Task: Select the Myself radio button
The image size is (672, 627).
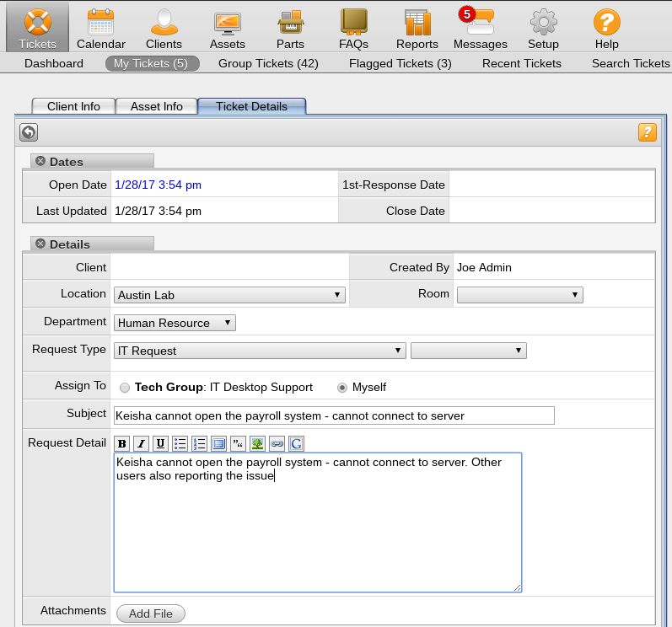Action: pyautogui.click(x=342, y=388)
